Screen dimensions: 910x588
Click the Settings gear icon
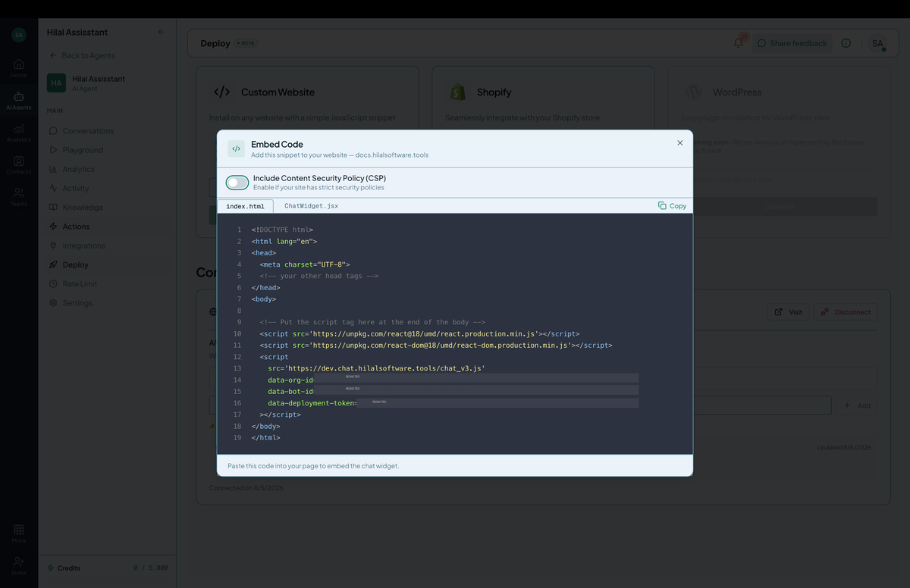pos(53,303)
